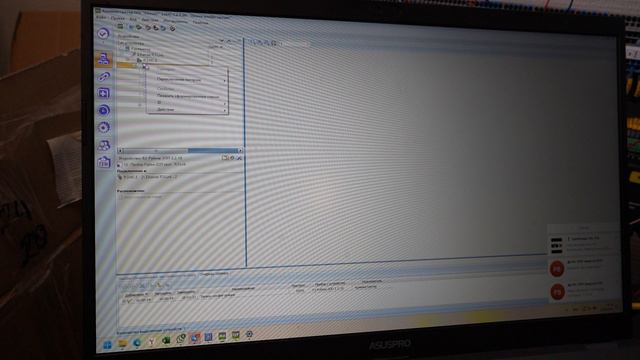Click the upper red round notification icon
Viewport: 640px width, 360px height.
point(557,269)
